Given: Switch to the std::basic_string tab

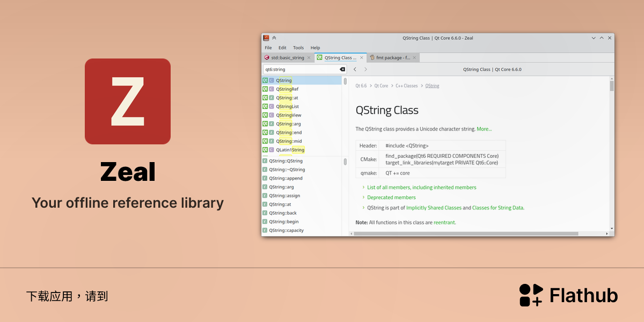Looking at the screenshot, I should 287,57.
